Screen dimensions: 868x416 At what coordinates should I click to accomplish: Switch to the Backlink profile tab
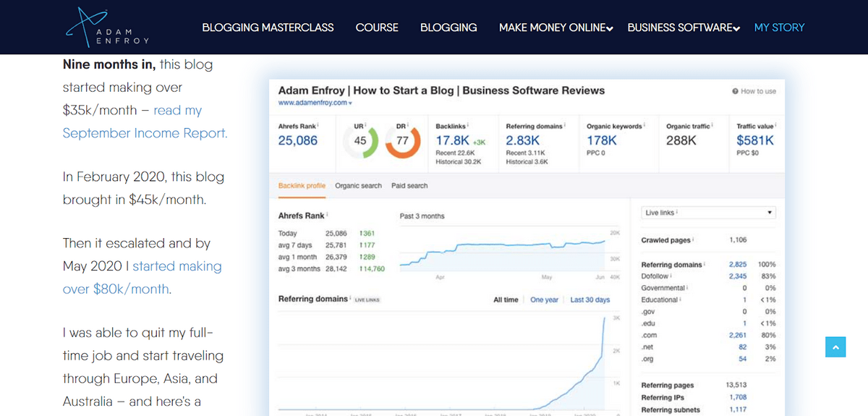tap(302, 186)
